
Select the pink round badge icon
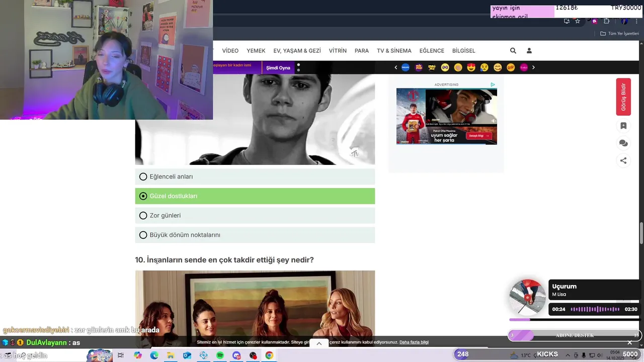[x=524, y=67]
